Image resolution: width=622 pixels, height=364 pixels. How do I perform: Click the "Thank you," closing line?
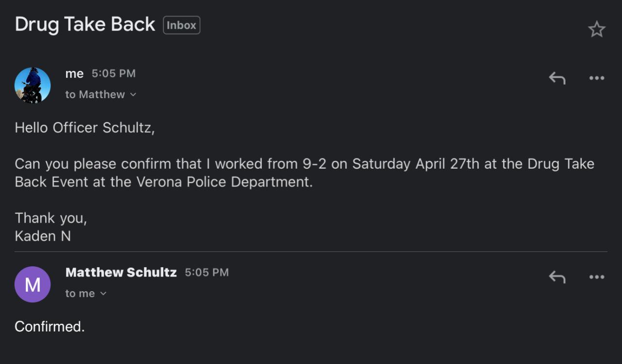click(51, 218)
